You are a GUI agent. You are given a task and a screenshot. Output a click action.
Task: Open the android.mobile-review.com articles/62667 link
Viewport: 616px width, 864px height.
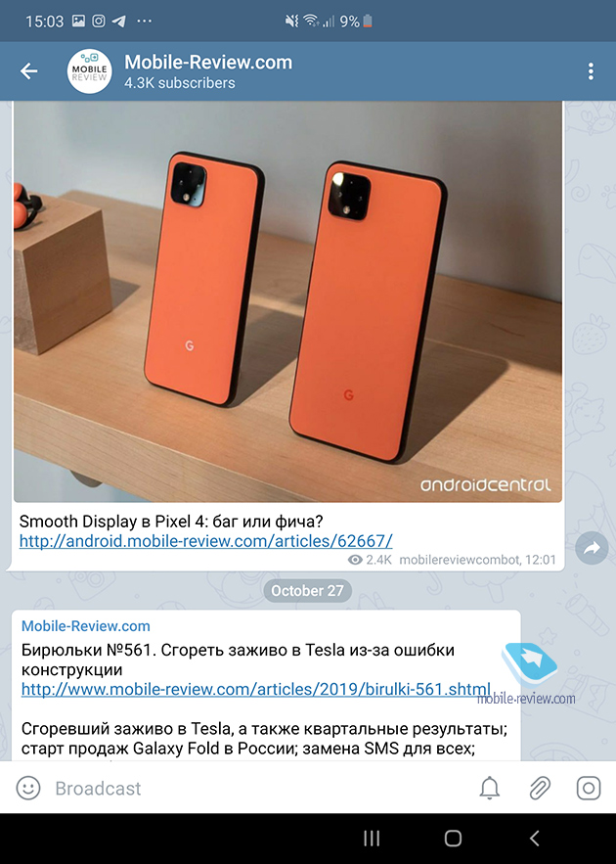click(x=206, y=541)
